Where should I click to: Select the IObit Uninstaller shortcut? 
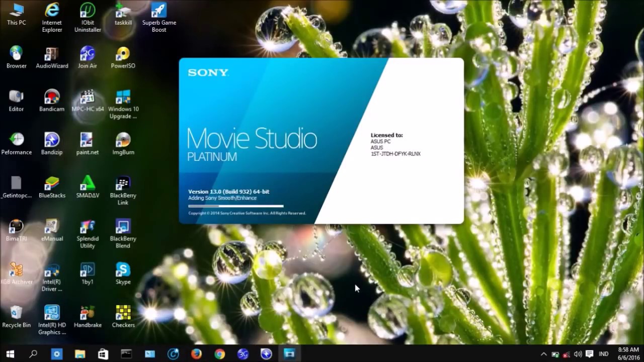click(x=88, y=18)
